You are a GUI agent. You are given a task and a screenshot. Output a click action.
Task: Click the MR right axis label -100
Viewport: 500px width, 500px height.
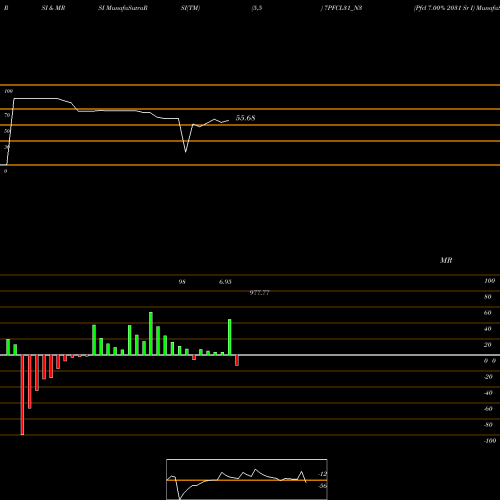tap(490, 441)
